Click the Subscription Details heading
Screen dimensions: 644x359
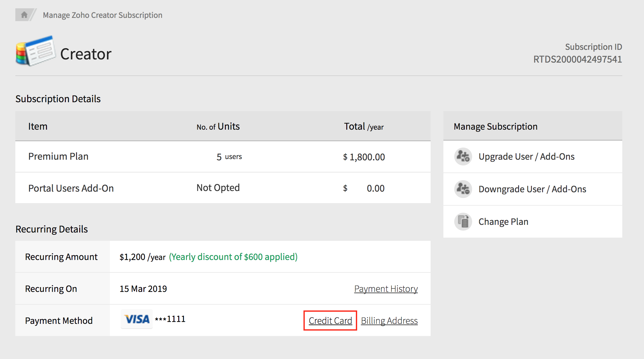coord(58,99)
